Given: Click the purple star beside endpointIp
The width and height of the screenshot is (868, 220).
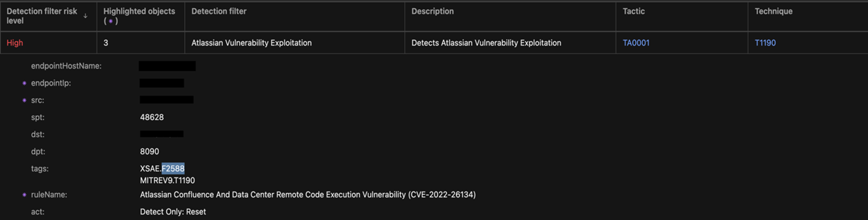Looking at the screenshot, I should [x=24, y=83].
